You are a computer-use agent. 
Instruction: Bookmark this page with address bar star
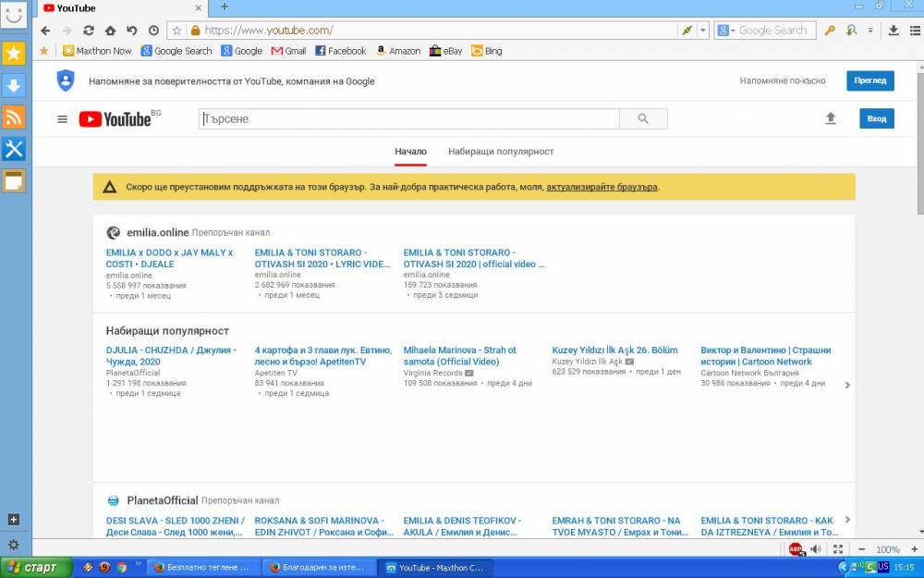coord(176,31)
